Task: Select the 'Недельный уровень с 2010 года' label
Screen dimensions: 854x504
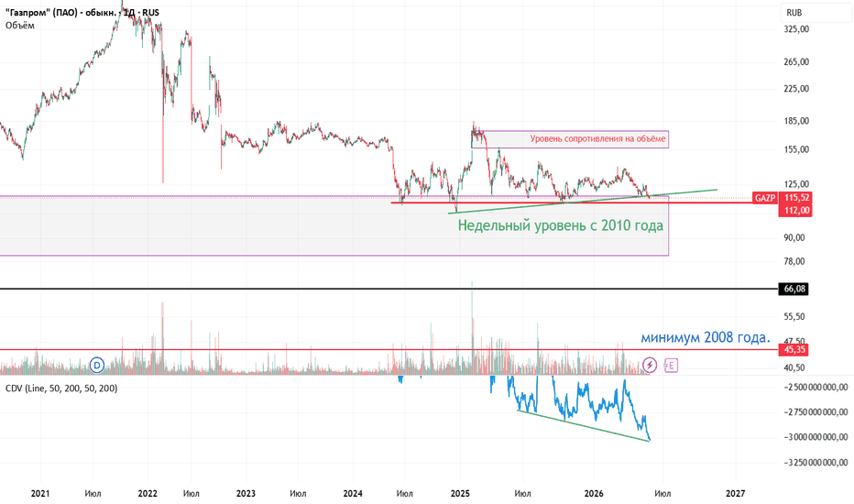Action: 561,225
